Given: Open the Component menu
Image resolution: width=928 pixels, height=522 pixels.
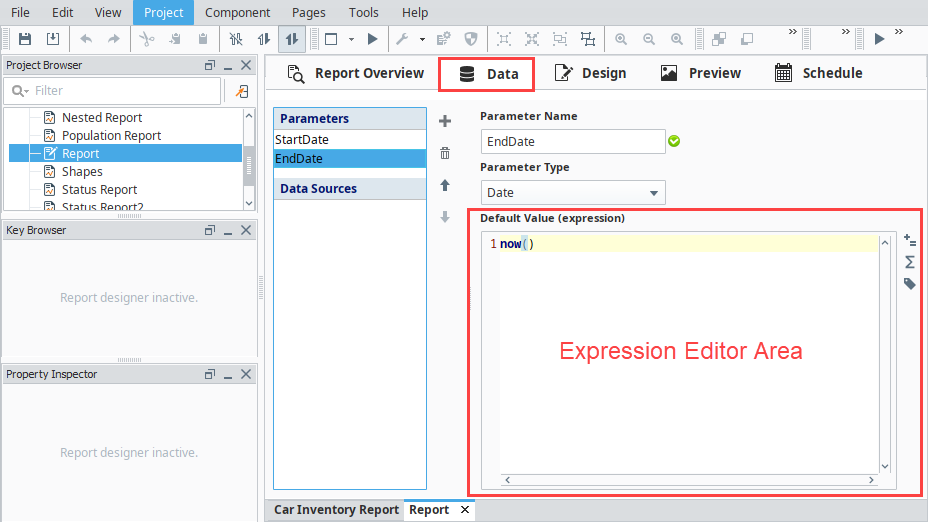Looking at the screenshot, I should pyautogui.click(x=237, y=12).
